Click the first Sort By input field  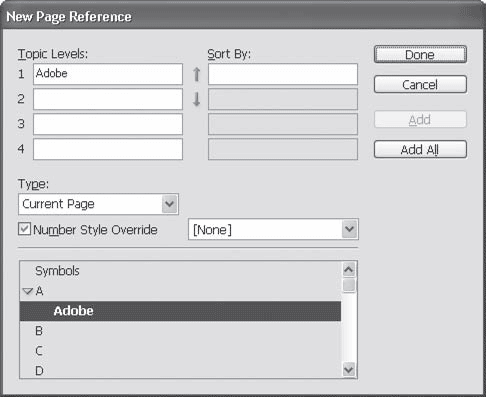pos(283,74)
